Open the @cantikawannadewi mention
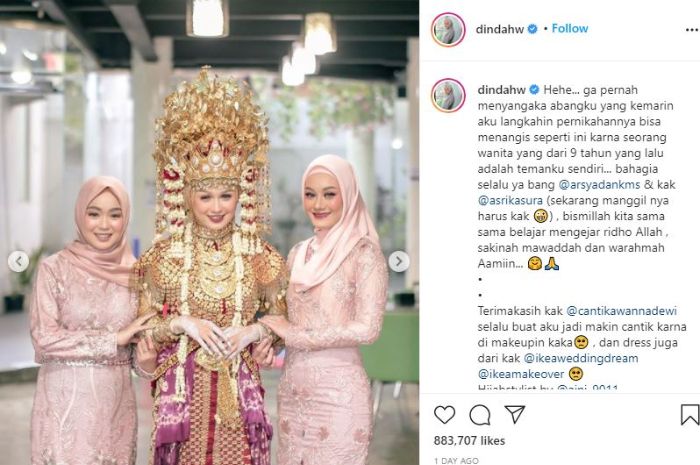700x465 pixels. point(621,311)
